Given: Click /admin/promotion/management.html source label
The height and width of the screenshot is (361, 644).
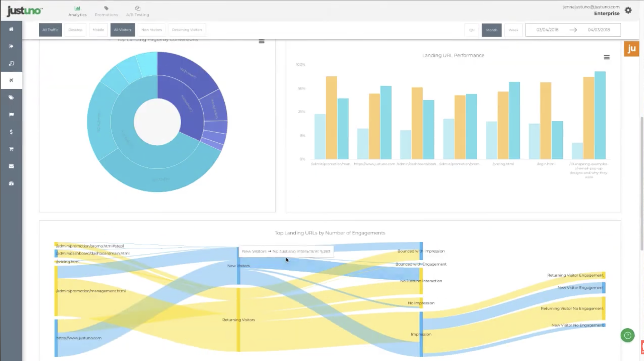Looking at the screenshot, I should click(x=91, y=291).
